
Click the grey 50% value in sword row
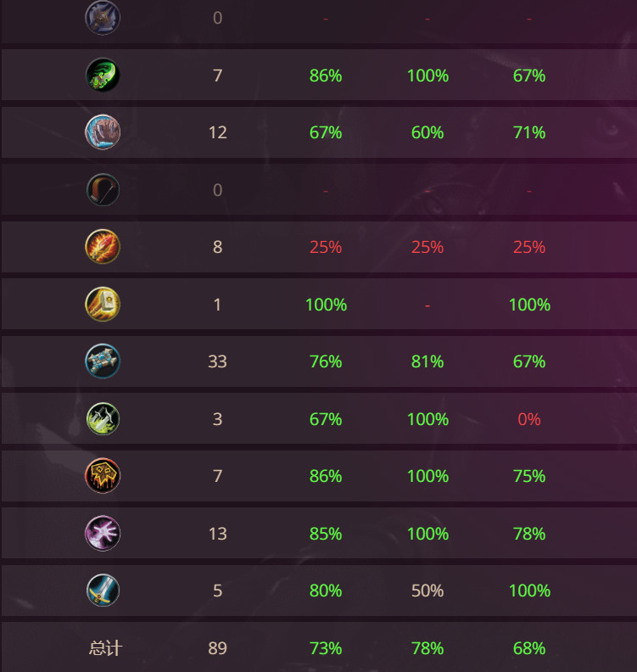click(427, 591)
